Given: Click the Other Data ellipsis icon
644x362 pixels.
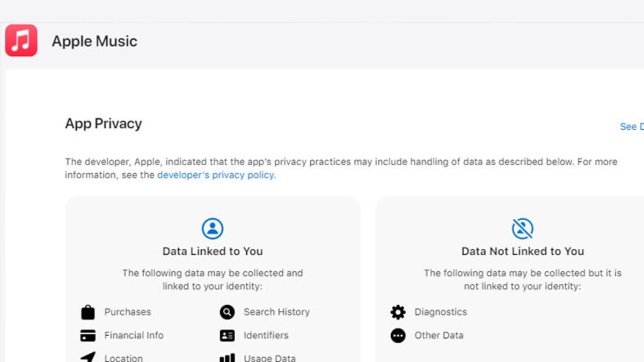Looking at the screenshot, I should (x=398, y=336).
